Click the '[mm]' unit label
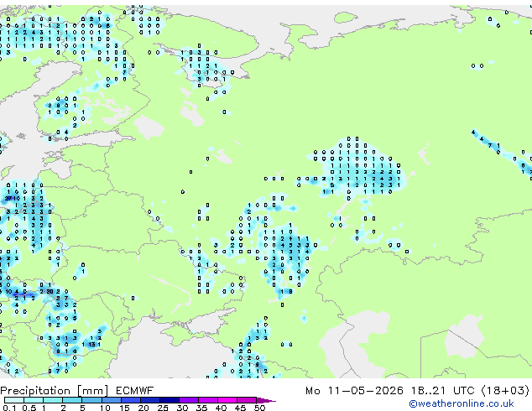The image size is (532, 411). (x=93, y=391)
